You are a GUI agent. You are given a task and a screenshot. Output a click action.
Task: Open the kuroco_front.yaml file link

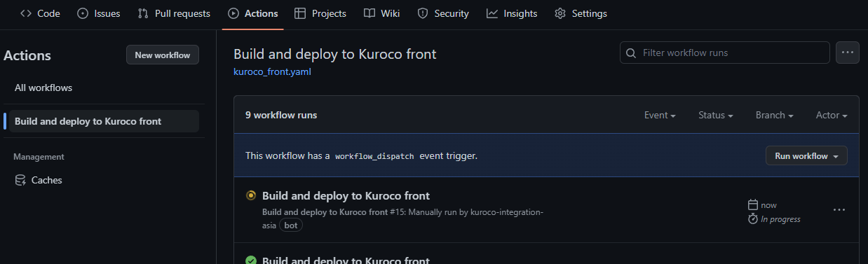(x=272, y=71)
